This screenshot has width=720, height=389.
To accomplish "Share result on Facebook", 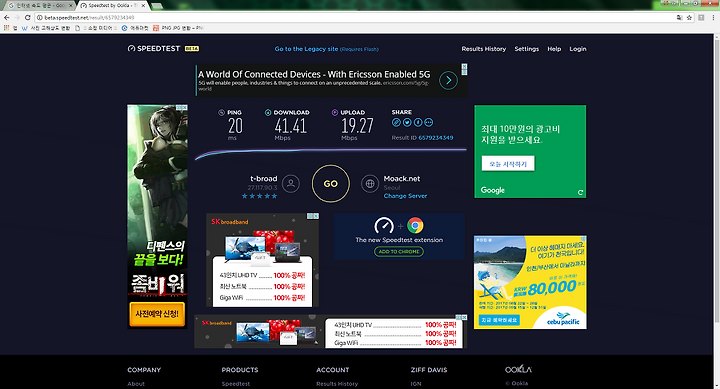I will tap(418, 122).
